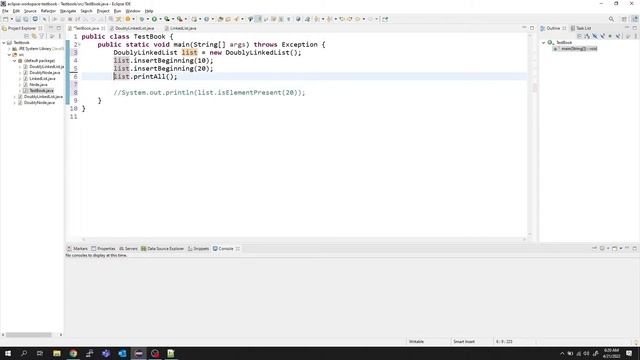Image resolution: width=640 pixels, height=360 pixels.
Task: Select Node.java in Project Explorer
Action: click(38, 84)
